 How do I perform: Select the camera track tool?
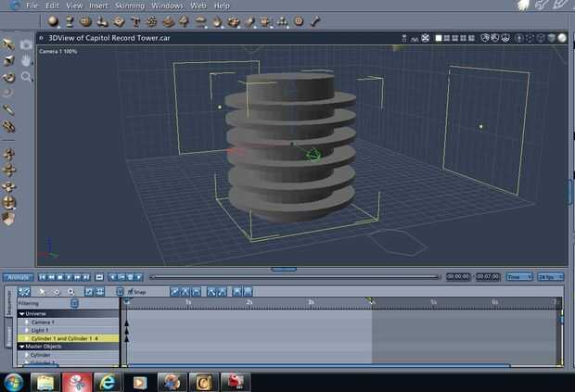(x=26, y=44)
